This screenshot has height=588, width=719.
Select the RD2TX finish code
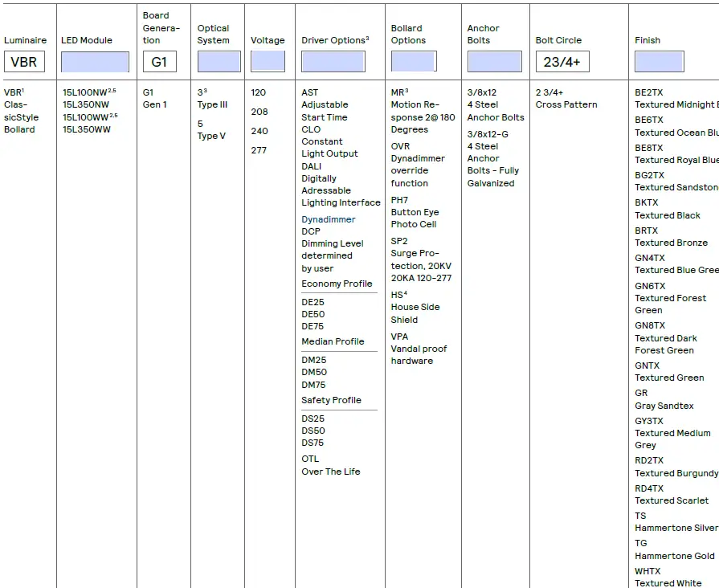pos(649,460)
